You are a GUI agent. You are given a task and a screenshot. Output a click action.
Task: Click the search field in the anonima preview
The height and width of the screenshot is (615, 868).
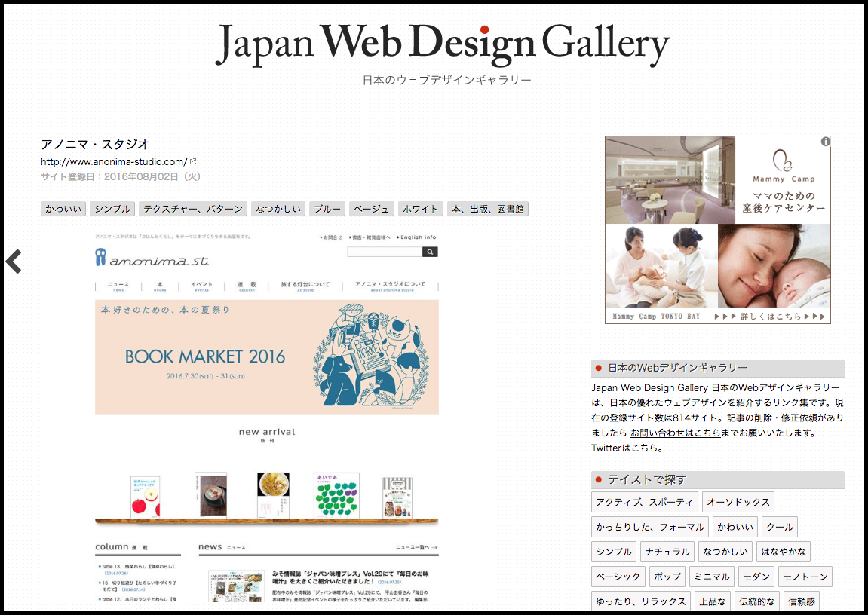click(x=385, y=252)
